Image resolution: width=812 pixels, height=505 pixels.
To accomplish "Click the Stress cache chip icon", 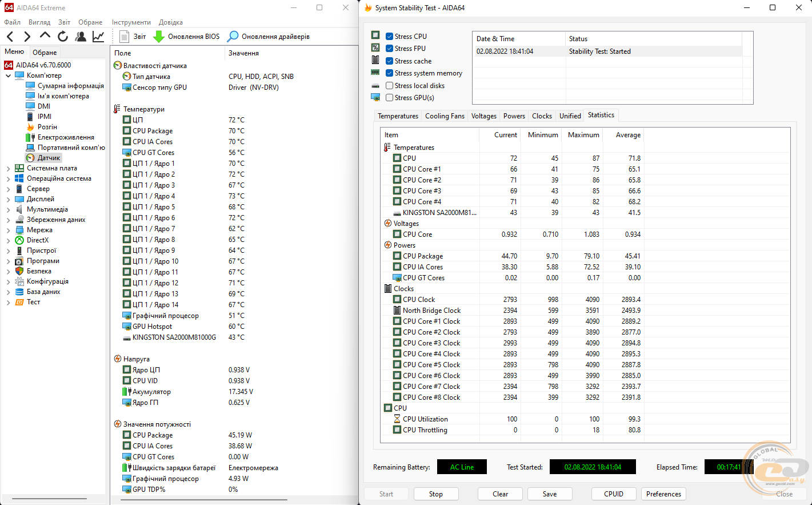I will point(375,60).
